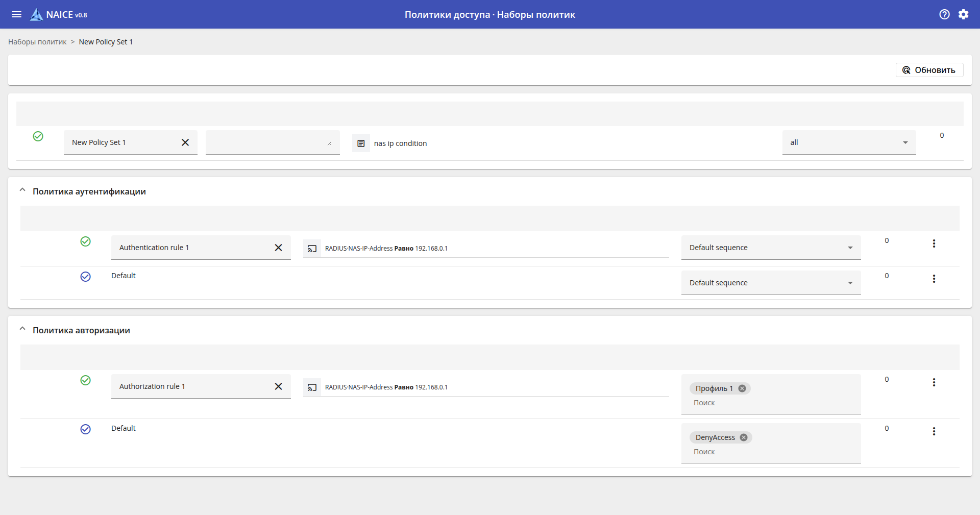Remove the DenyAccess profile chip
Screen dimensions: 980x515
click(744, 437)
